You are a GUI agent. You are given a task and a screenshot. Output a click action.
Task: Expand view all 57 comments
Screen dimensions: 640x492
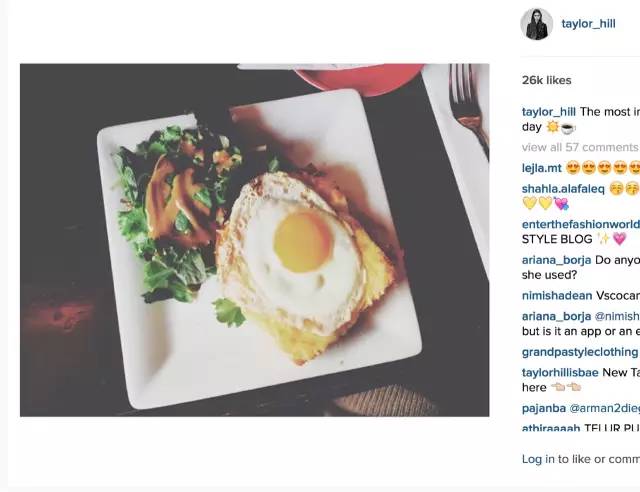point(580,147)
